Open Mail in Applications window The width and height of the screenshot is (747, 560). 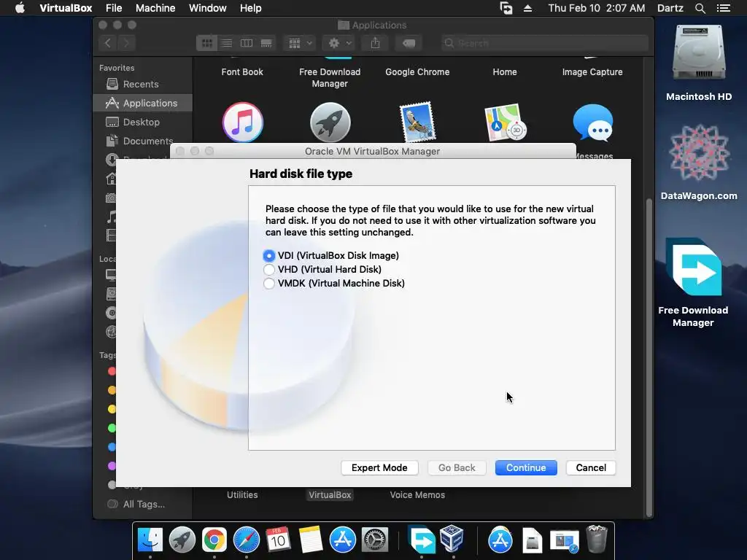[417, 122]
